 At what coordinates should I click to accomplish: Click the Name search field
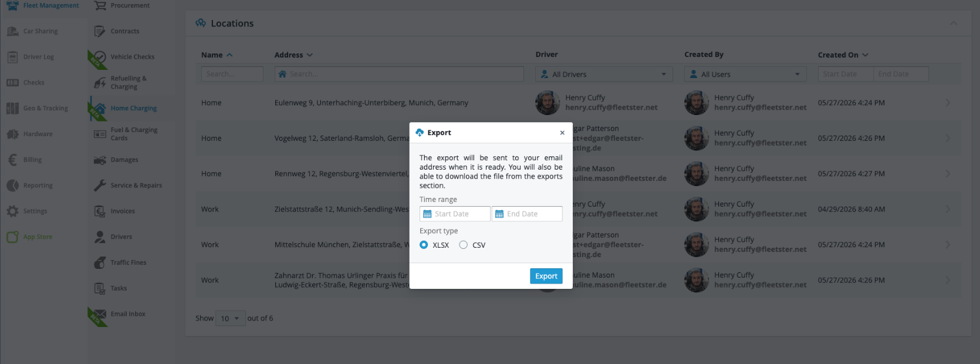tap(232, 74)
